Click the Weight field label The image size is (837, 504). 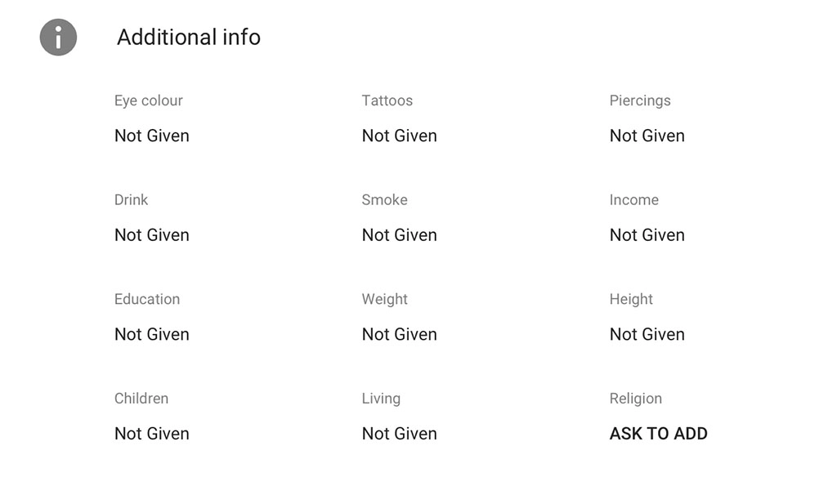384,299
